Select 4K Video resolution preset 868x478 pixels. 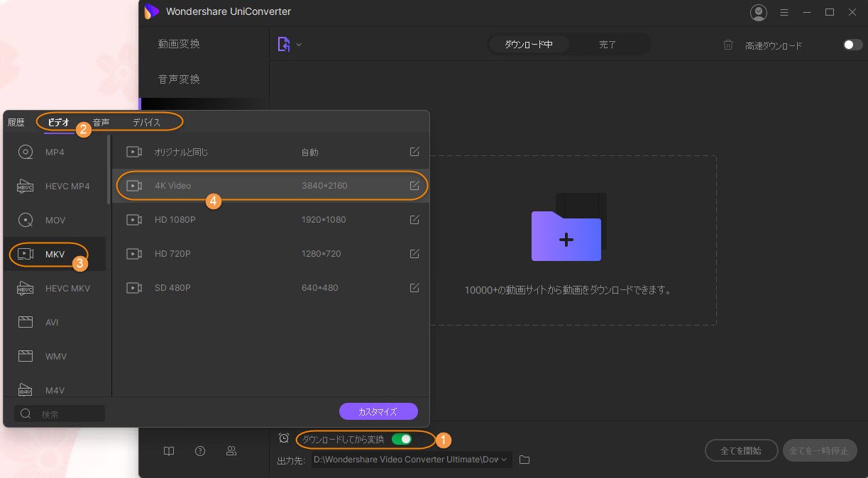270,186
